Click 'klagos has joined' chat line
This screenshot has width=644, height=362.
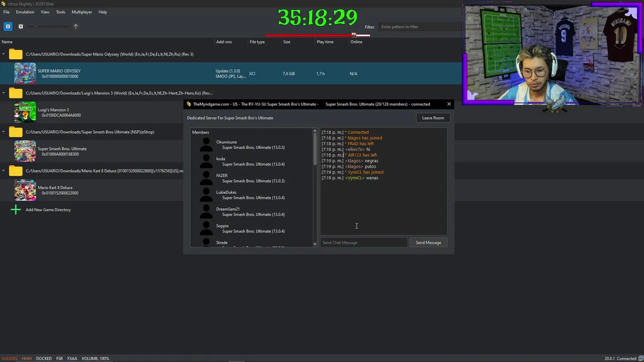pos(365,138)
